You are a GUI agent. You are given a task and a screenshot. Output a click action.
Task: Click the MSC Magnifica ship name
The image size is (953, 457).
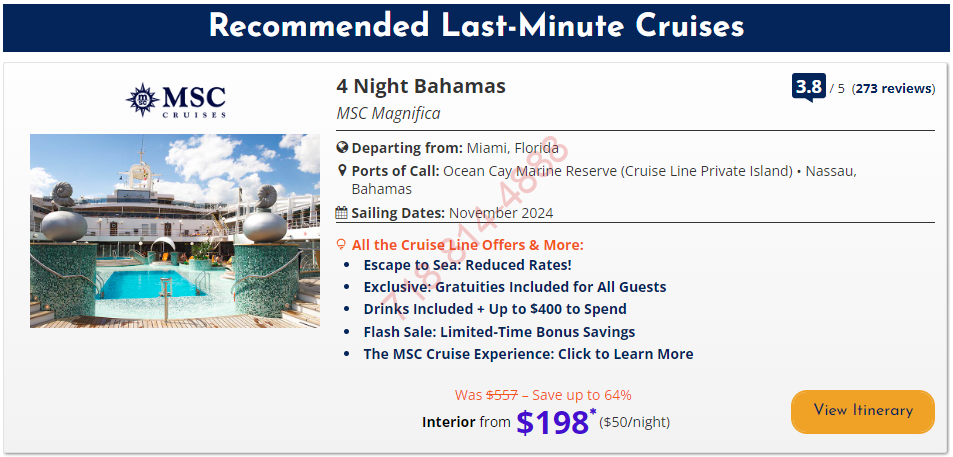[388, 114]
